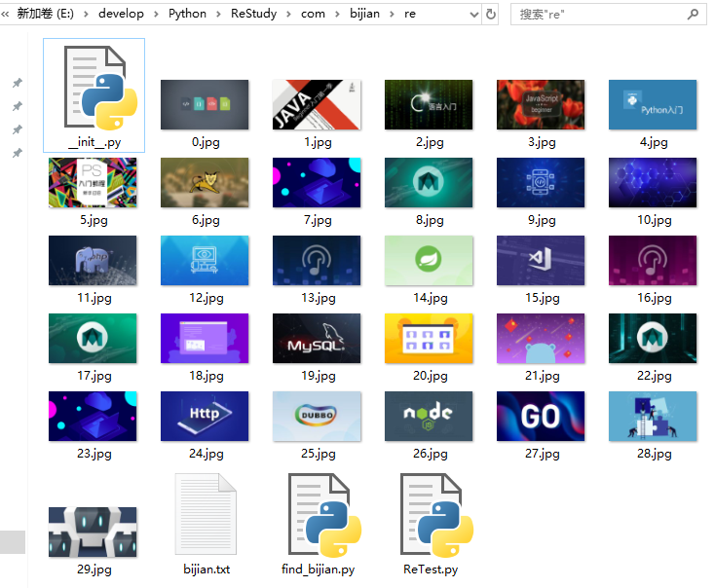
Task: Select the 18.jpg purple thumbnail
Action: [205, 338]
